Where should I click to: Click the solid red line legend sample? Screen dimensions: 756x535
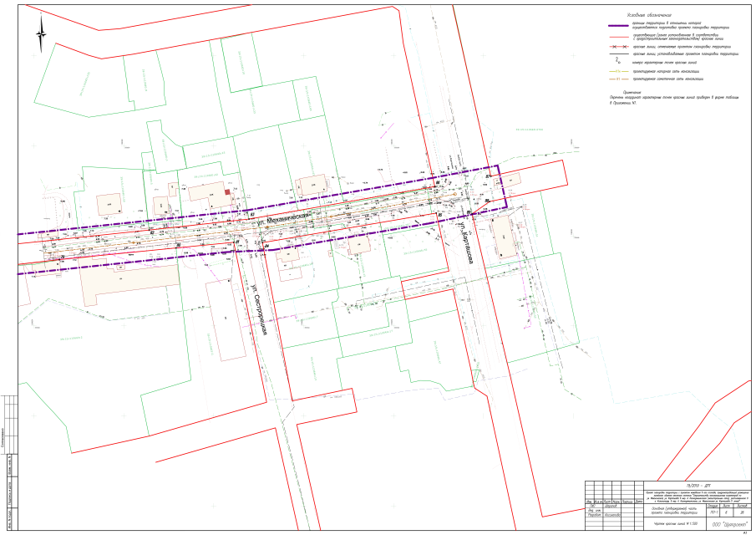tap(618, 38)
